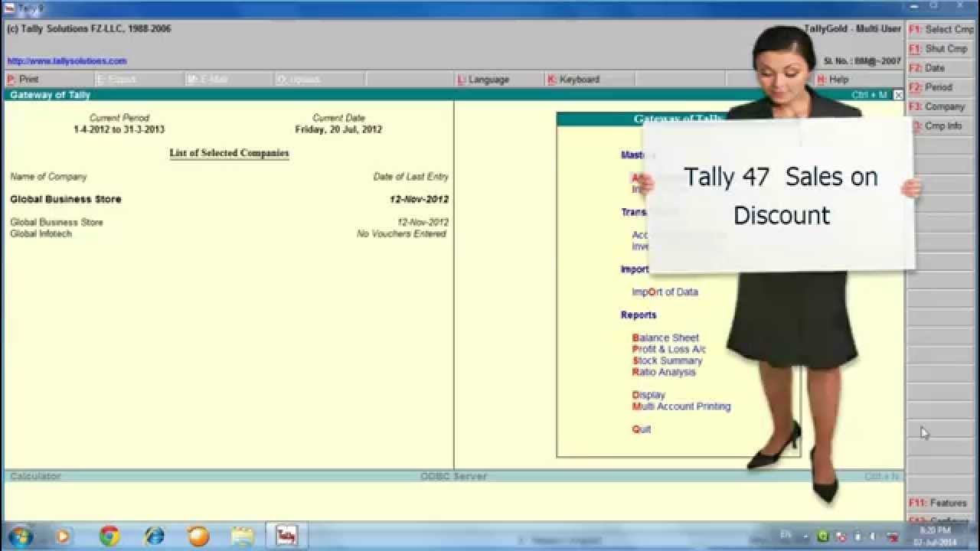Image resolution: width=980 pixels, height=551 pixels.
Task: Open the K: Keyboard option
Action: pyautogui.click(x=590, y=80)
